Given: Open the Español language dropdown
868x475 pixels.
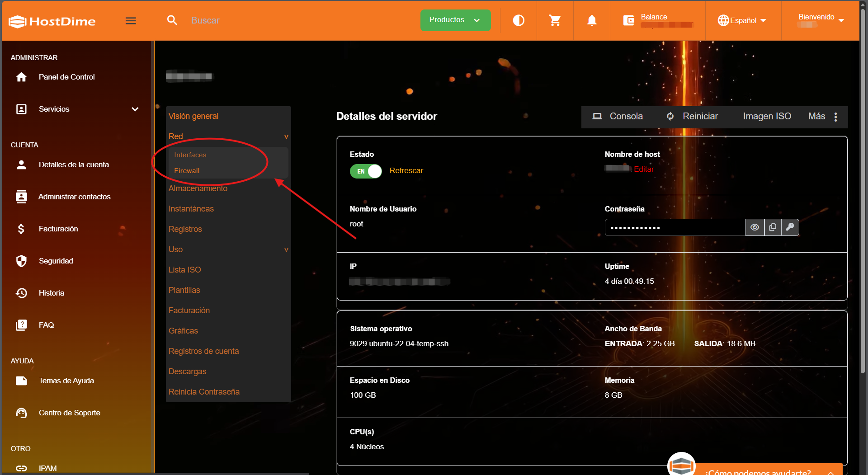Looking at the screenshot, I should (742, 20).
